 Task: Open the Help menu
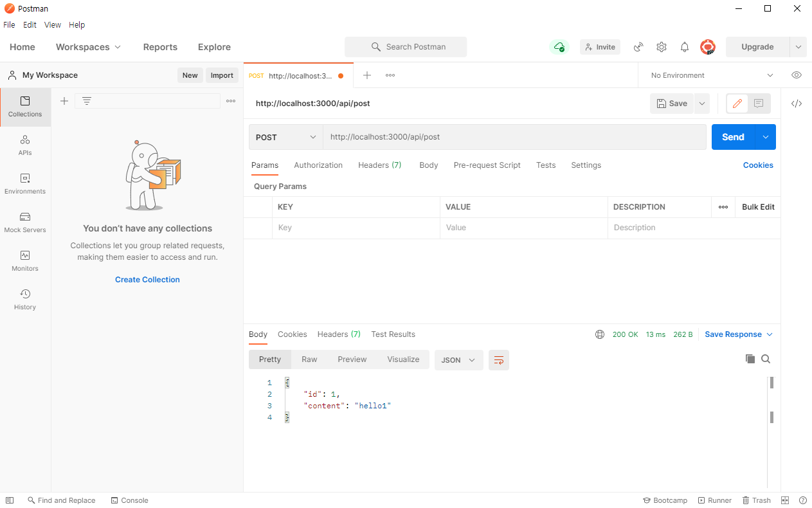pyautogui.click(x=77, y=25)
